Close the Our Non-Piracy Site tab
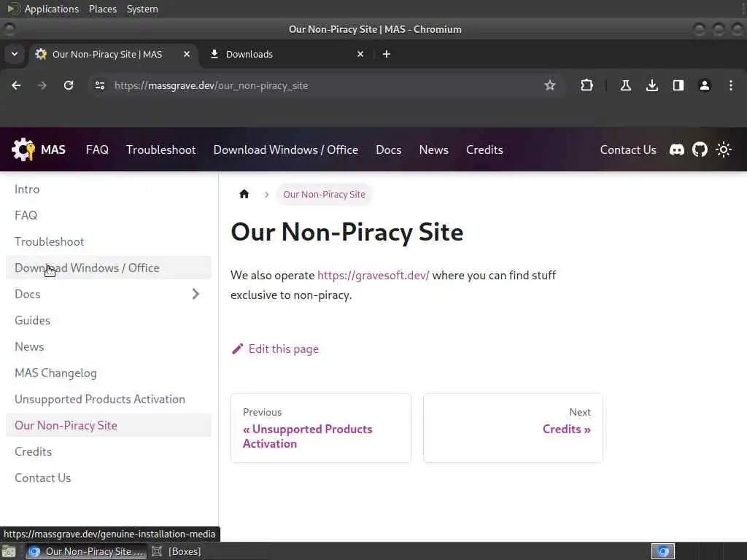 pyautogui.click(x=187, y=54)
